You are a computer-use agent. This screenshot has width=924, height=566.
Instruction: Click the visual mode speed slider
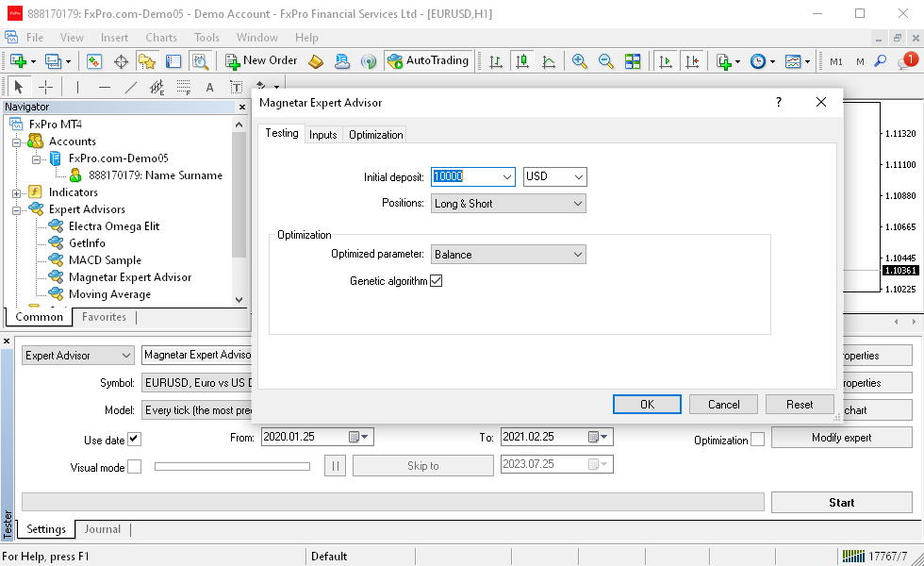(x=232, y=466)
